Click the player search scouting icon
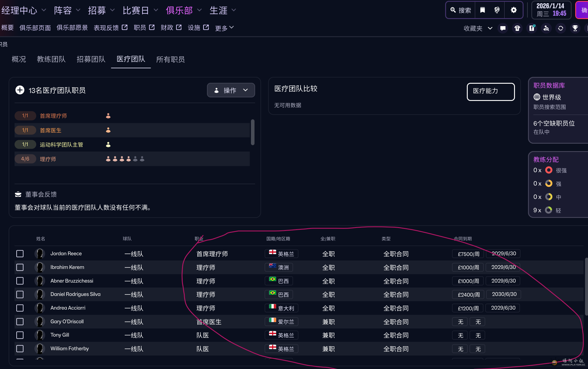Viewport: 588px width, 369px height. pos(546,28)
